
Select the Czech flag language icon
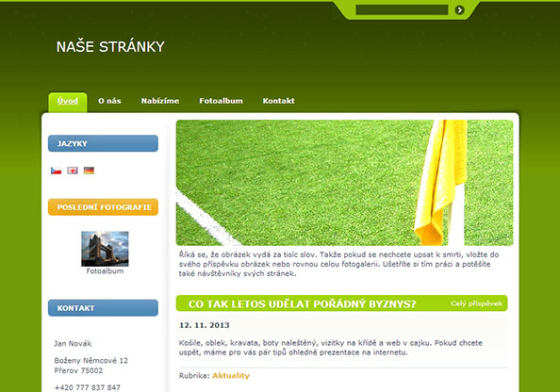click(x=56, y=171)
